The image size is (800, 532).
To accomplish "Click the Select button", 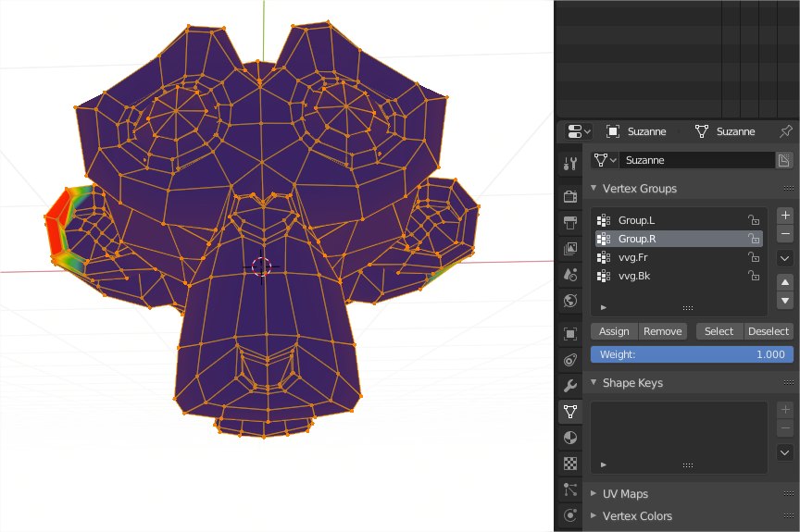I will point(719,331).
